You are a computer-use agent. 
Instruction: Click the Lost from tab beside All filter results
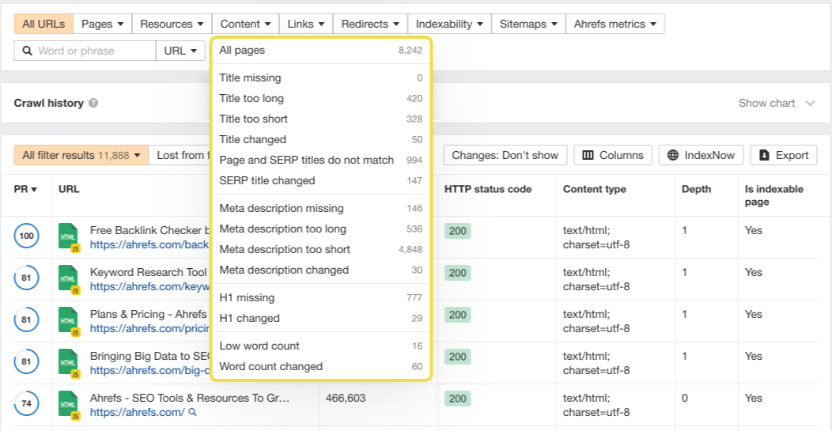(x=180, y=155)
